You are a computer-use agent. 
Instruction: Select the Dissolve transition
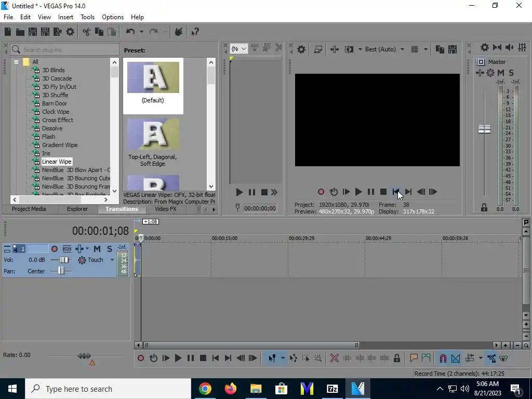click(52, 128)
